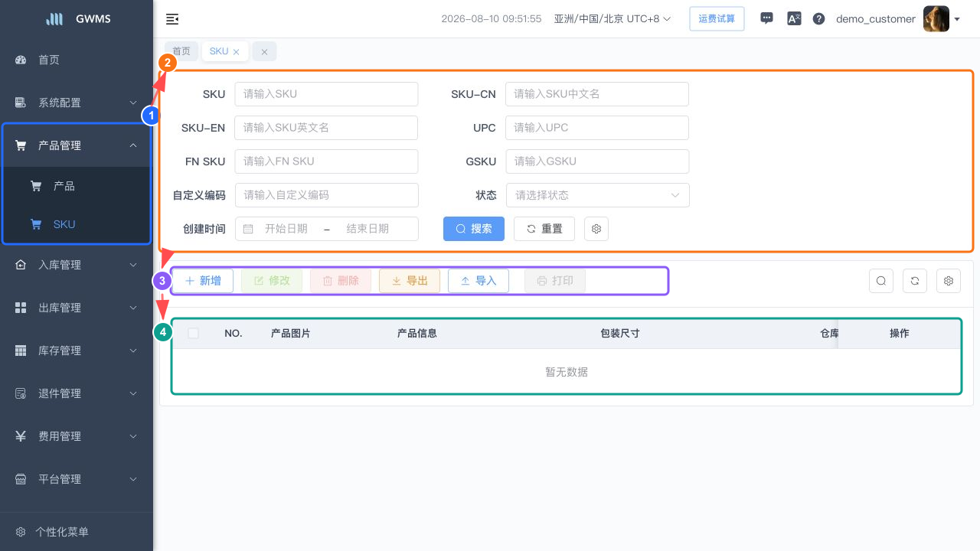Focus the GSKU input field
This screenshot has height=551, width=980.
597,161
